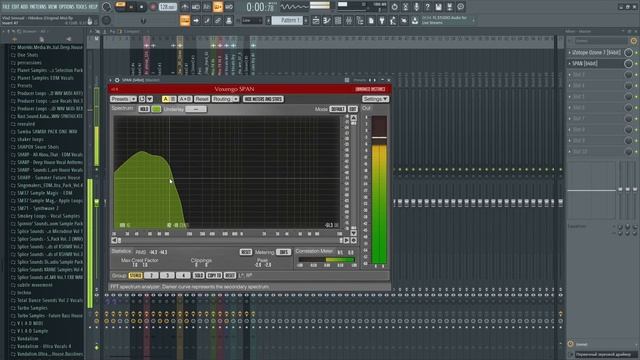Image resolution: width=640 pixels, height=360 pixels.
Task: Open the EDIT menu
Action: [16, 7]
